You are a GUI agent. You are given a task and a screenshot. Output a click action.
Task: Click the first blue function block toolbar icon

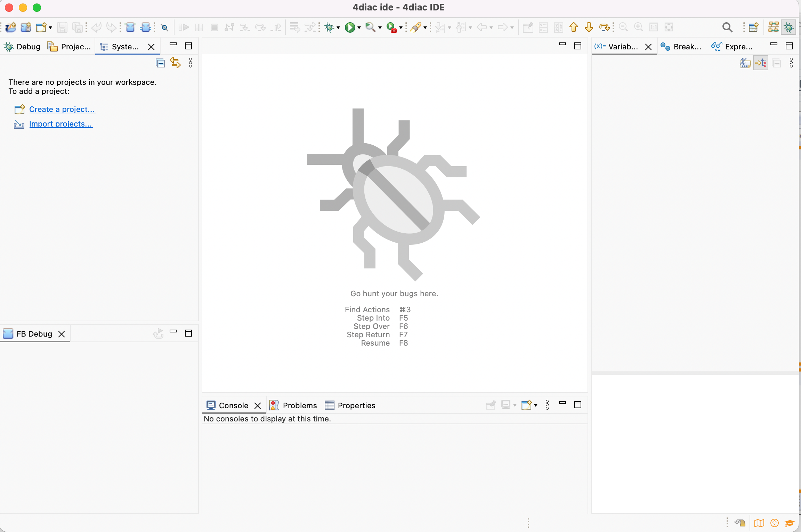[x=130, y=27]
